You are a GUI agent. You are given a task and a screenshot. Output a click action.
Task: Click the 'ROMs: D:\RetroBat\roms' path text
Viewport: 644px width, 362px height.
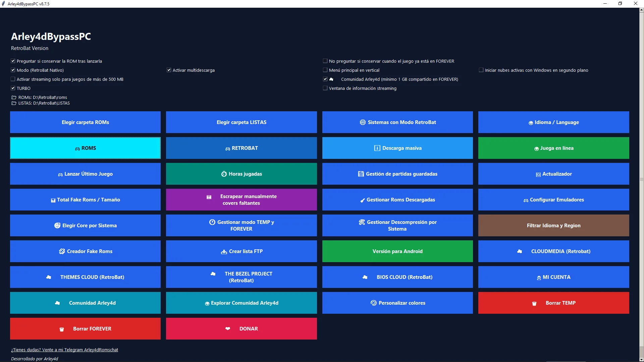[43, 98]
